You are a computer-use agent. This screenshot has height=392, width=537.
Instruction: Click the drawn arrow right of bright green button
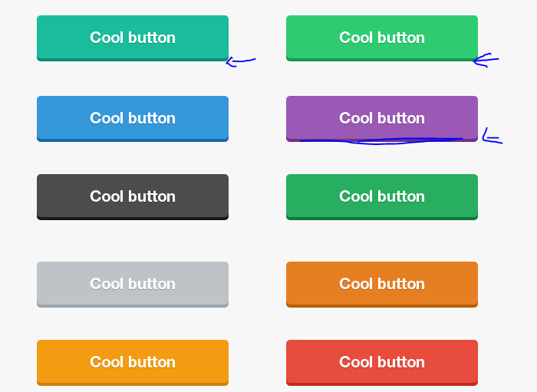click(486, 60)
